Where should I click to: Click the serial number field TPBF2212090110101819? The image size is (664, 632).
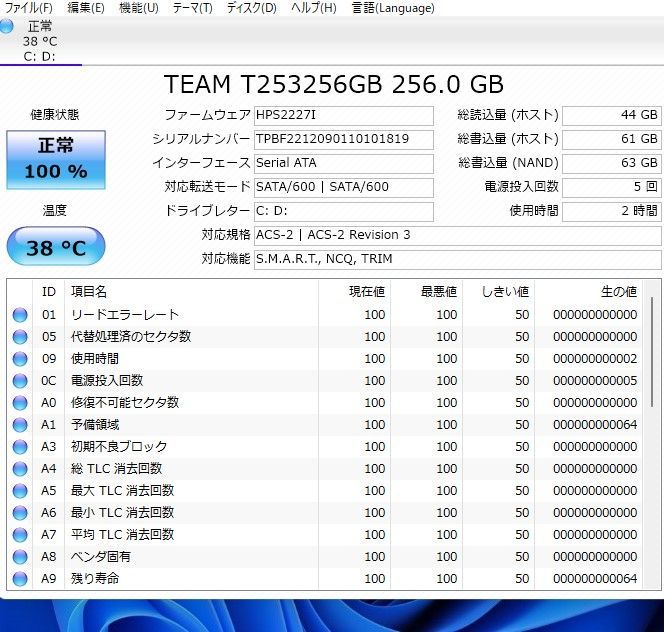pyautogui.click(x=343, y=139)
